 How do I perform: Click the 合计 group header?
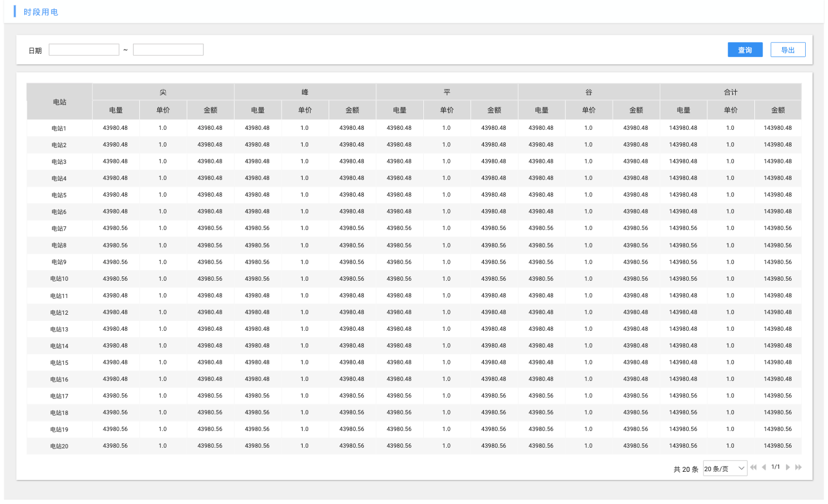[x=731, y=92]
